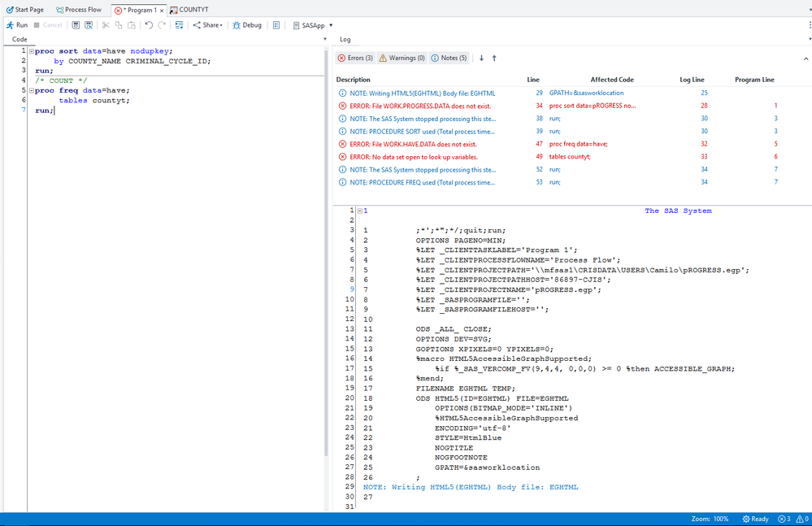The height and width of the screenshot is (526, 812).
Task: Toggle the Warnings (0) filter
Action: 402,59
